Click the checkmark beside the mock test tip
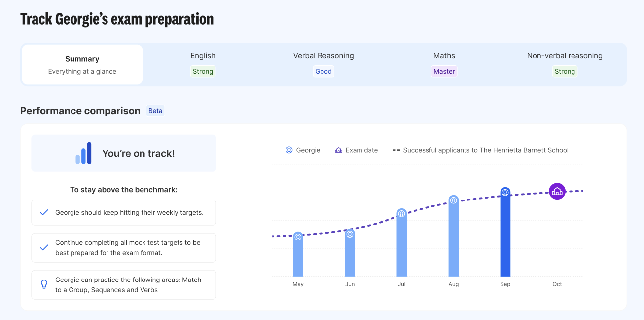 tap(44, 247)
